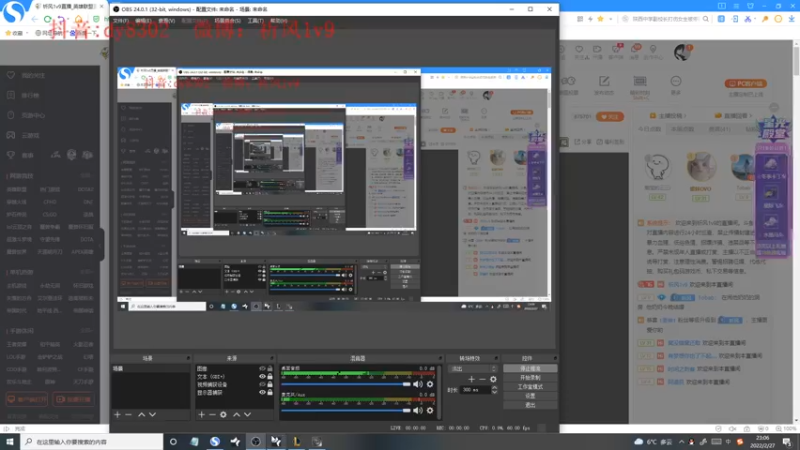800x450 pixels.
Task: Click the browser download arrow icon
Action: (791, 19)
